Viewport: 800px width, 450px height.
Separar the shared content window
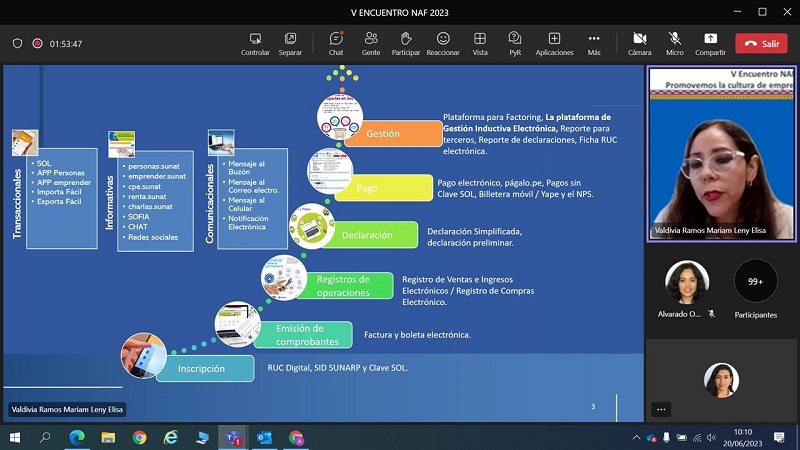click(x=290, y=43)
